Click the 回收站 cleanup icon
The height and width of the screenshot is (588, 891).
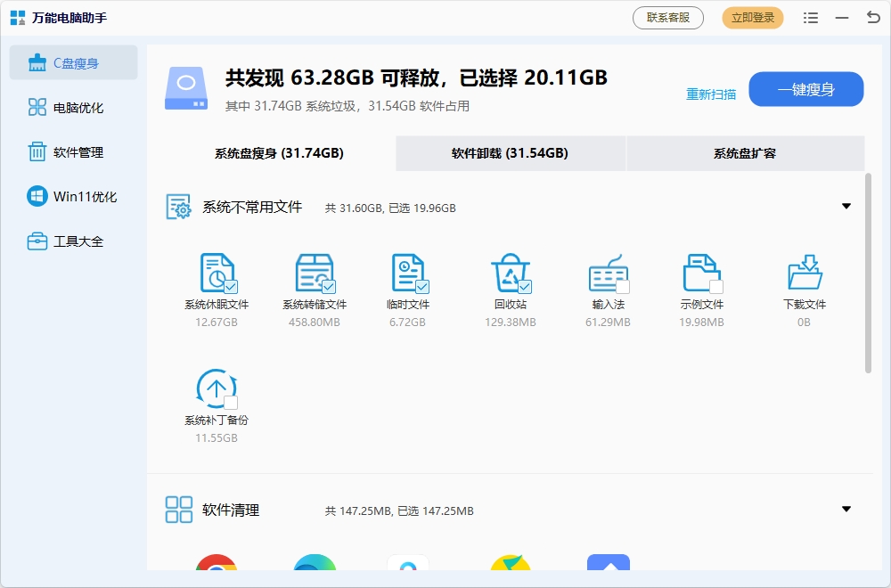(510, 272)
